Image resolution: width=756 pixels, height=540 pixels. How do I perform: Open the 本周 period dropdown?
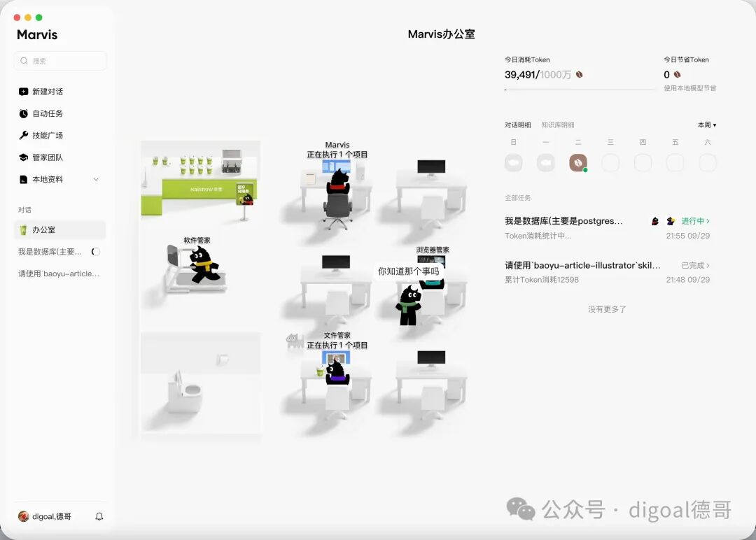pos(707,125)
